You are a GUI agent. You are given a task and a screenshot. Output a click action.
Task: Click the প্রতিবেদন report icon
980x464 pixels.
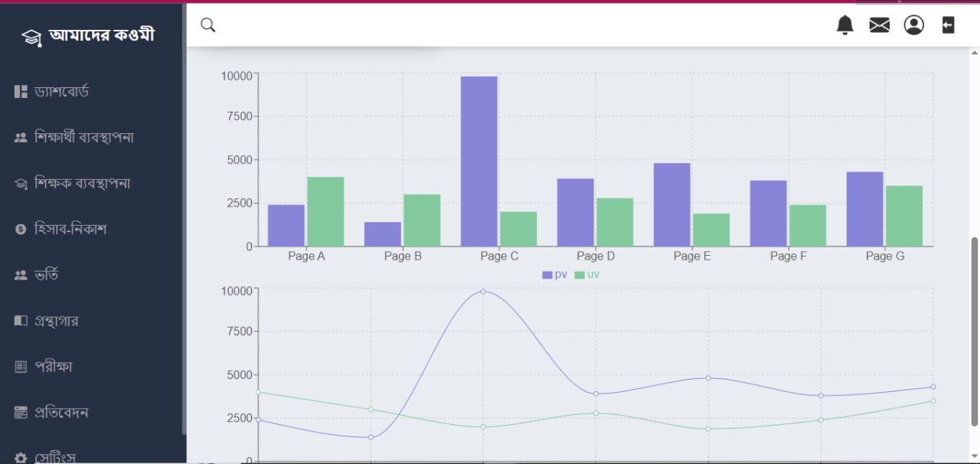point(21,413)
